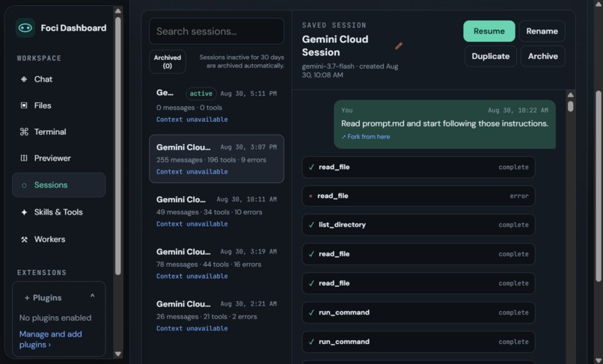This screenshot has width=603, height=364.
Task: Archive the saved session
Action: pos(542,56)
